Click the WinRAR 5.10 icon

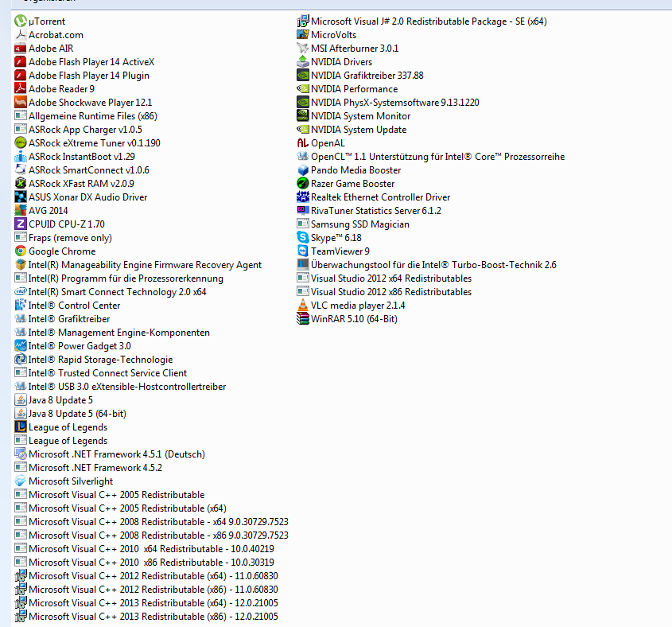point(303,319)
